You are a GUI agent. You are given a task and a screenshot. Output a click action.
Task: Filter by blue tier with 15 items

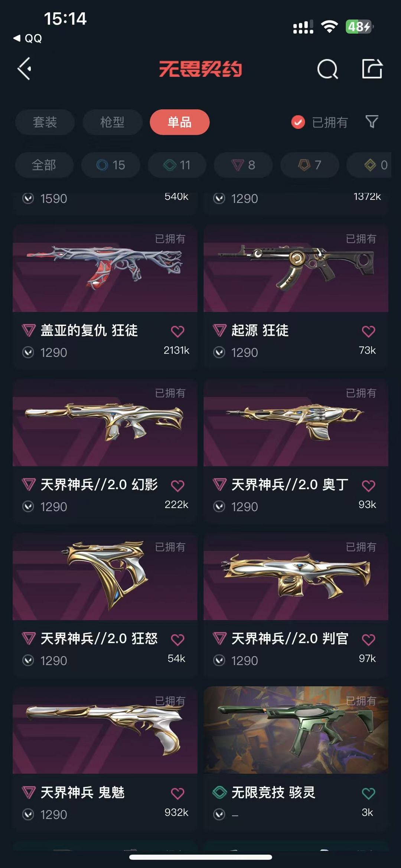coord(111,165)
